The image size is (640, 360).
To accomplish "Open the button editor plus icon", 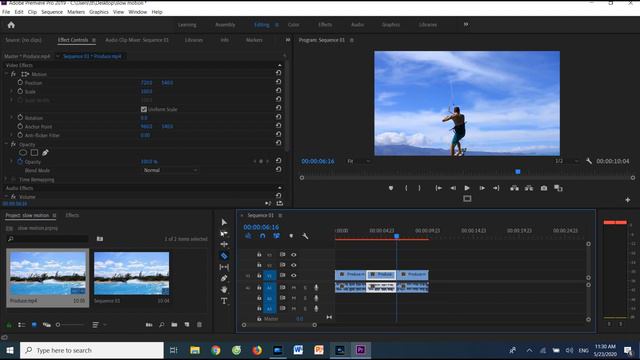I will point(627,200).
